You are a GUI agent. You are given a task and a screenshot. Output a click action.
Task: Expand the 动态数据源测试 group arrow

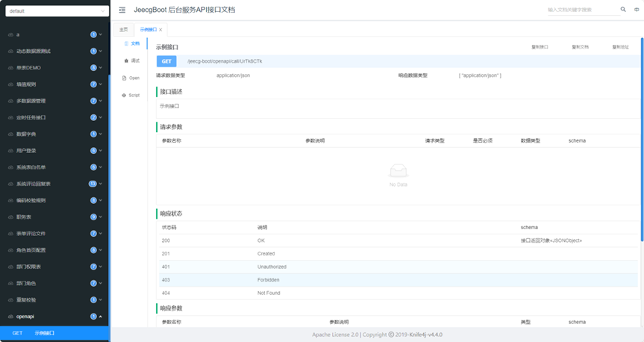click(100, 52)
